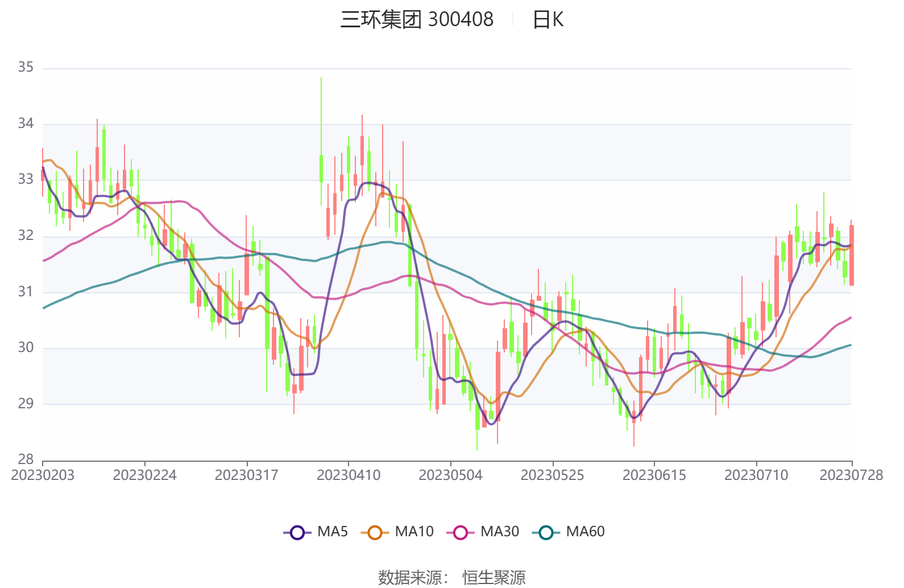Click the x-axis date label 20230728

click(851, 475)
